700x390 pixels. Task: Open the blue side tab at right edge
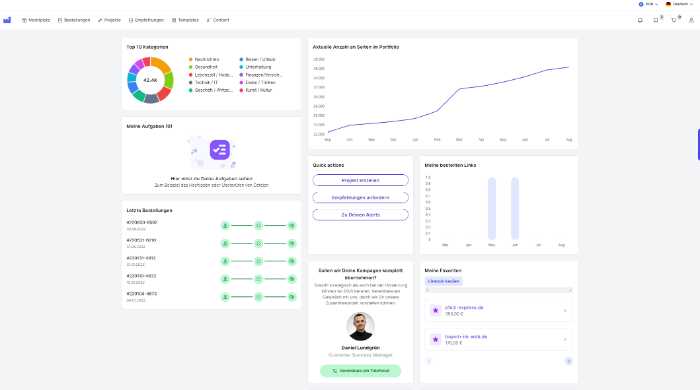point(698,144)
